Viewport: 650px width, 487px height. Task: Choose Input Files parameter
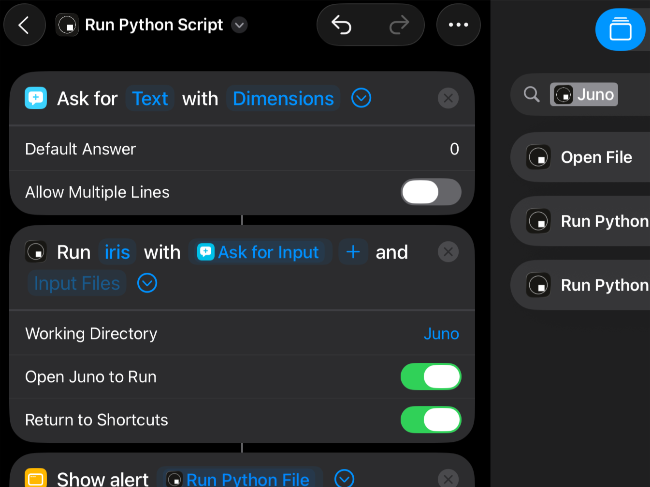click(x=77, y=283)
